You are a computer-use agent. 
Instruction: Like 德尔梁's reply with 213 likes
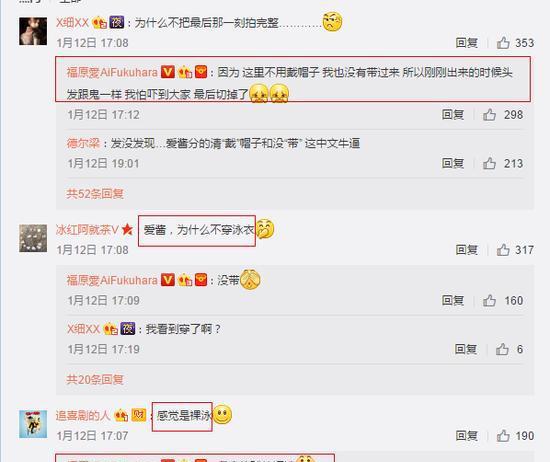[489, 163]
